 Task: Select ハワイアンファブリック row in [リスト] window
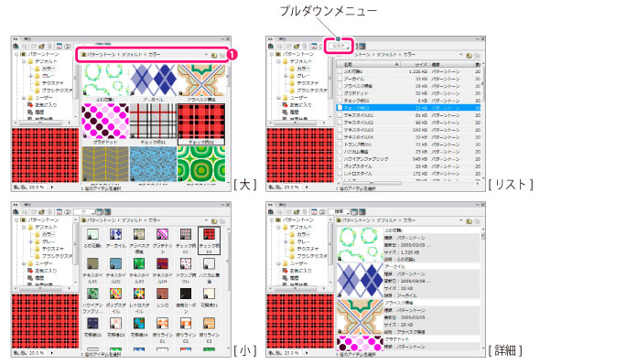click(408, 159)
